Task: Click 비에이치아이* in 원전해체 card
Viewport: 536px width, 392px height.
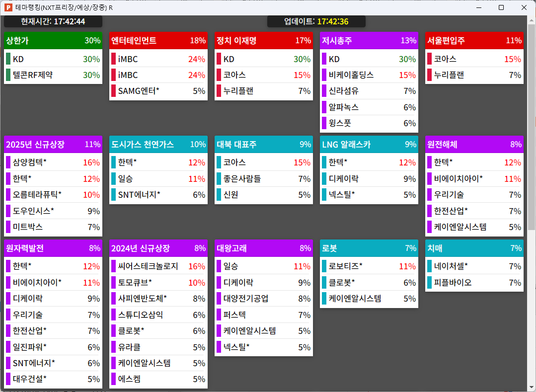Action: pos(474,179)
